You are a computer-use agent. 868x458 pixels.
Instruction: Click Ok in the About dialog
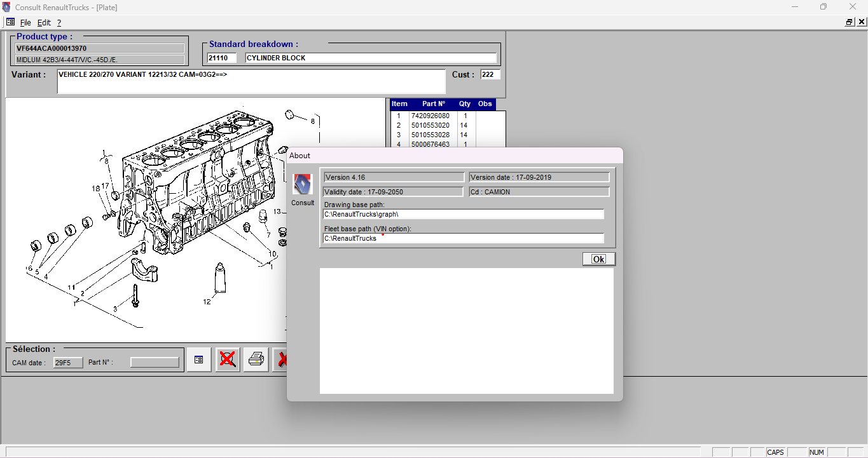pos(599,259)
